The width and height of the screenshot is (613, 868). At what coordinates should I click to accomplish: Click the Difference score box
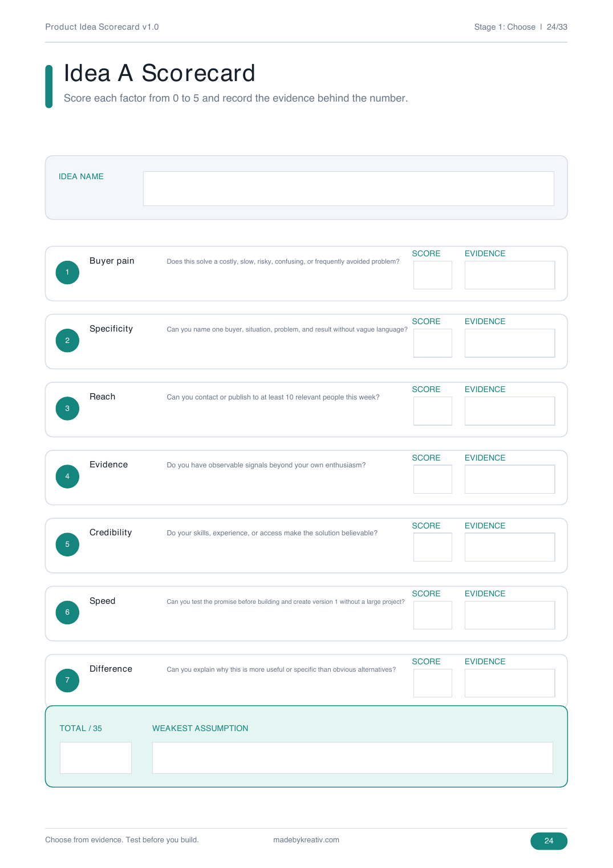[x=433, y=683]
